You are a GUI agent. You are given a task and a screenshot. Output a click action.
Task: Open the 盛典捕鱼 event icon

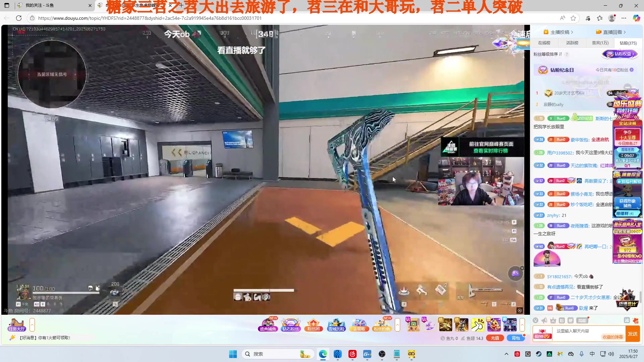(268, 324)
